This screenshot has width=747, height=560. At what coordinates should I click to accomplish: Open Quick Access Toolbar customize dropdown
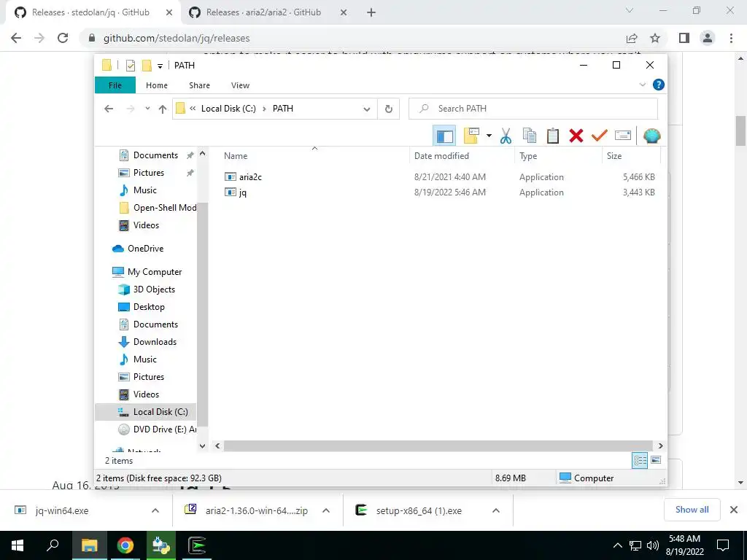point(160,66)
